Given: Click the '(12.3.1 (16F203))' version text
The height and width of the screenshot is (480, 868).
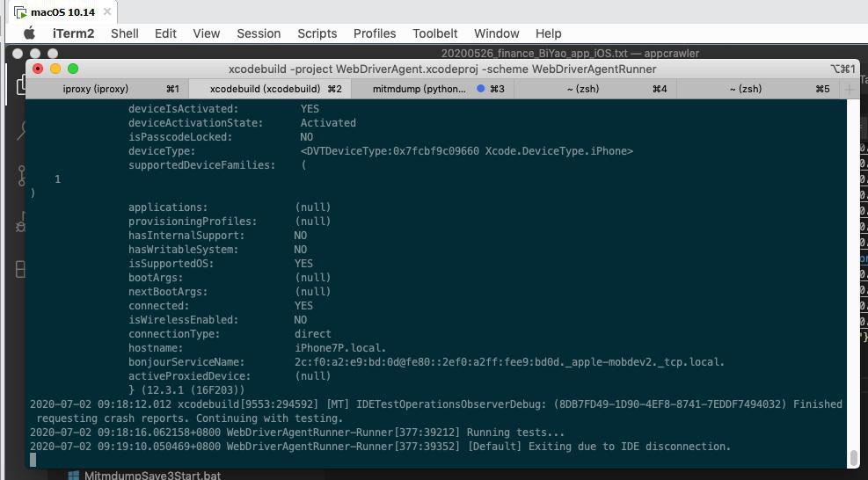Looking at the screenshot, I should coord(192,390).
